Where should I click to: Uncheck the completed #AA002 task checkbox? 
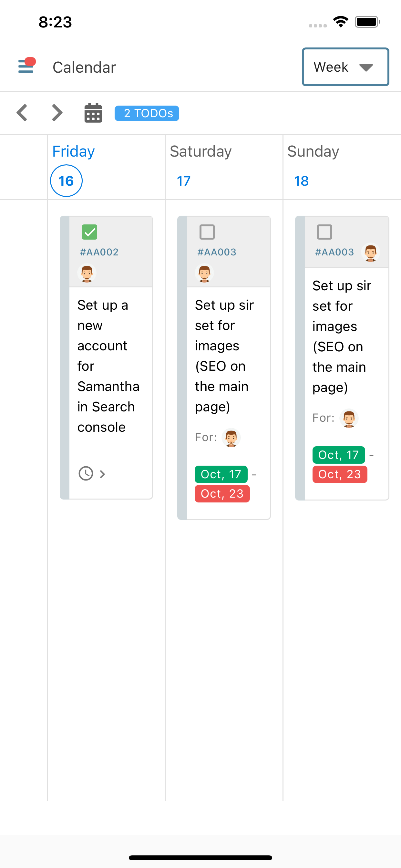pos(90,232)
